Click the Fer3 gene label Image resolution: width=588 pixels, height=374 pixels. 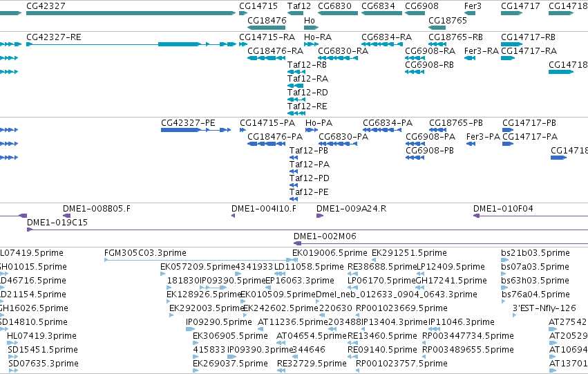[473, 6]
